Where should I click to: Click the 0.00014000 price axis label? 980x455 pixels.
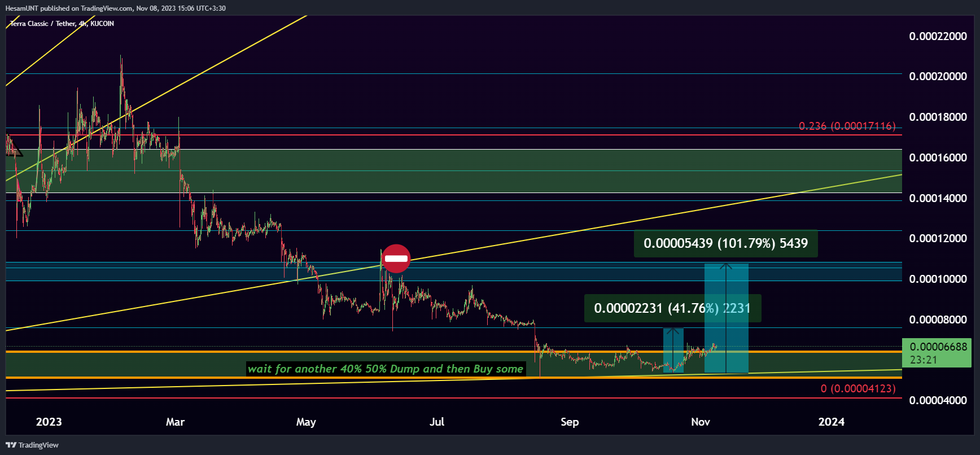938,198
